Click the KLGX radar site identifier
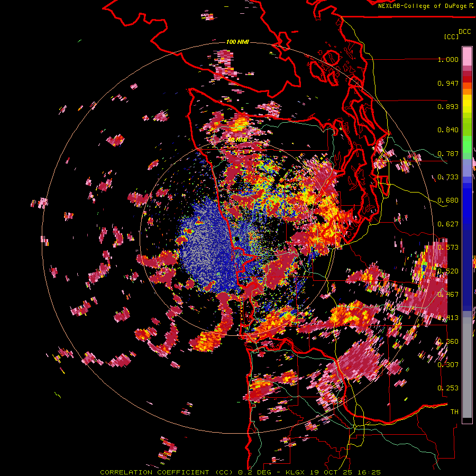Viewport: 476px width, 476px height. coord(295,472)
